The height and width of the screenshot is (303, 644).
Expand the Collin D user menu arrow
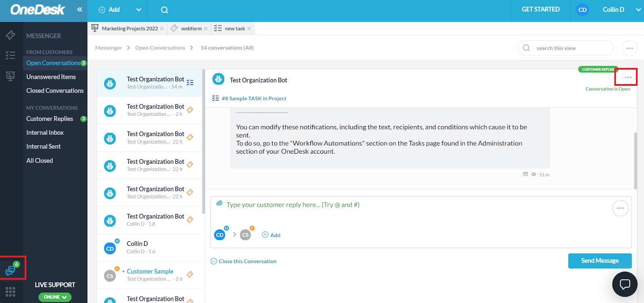tap(638, 10)
